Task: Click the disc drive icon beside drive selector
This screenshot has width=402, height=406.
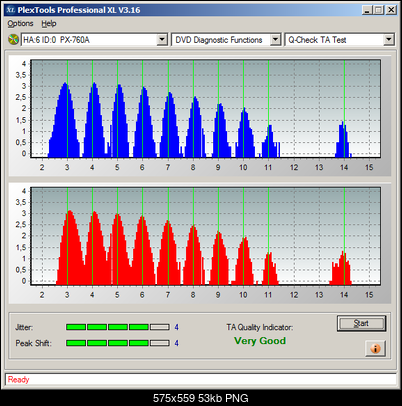Action: click(x=13, y=40)
